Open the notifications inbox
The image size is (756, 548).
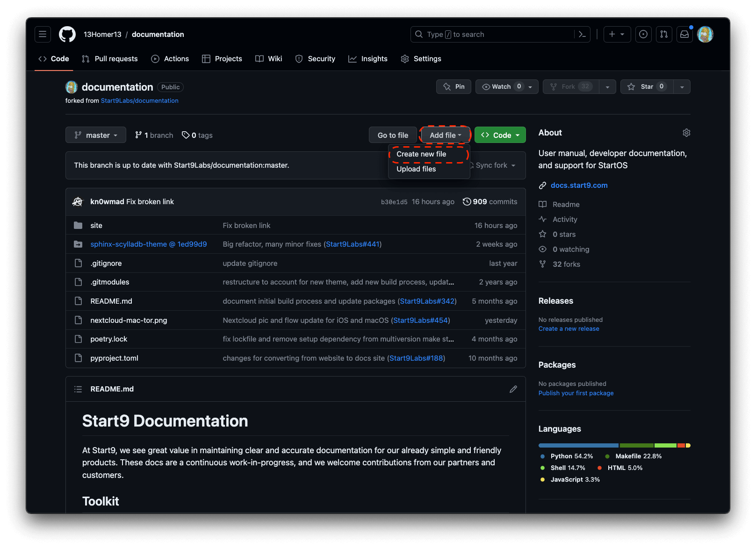[x=684, y=34]
